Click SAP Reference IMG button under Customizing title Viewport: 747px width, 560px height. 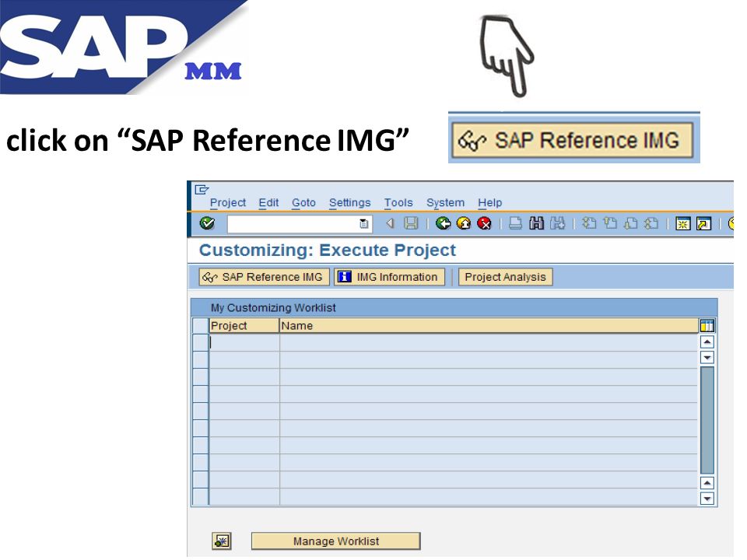(264, 277)
